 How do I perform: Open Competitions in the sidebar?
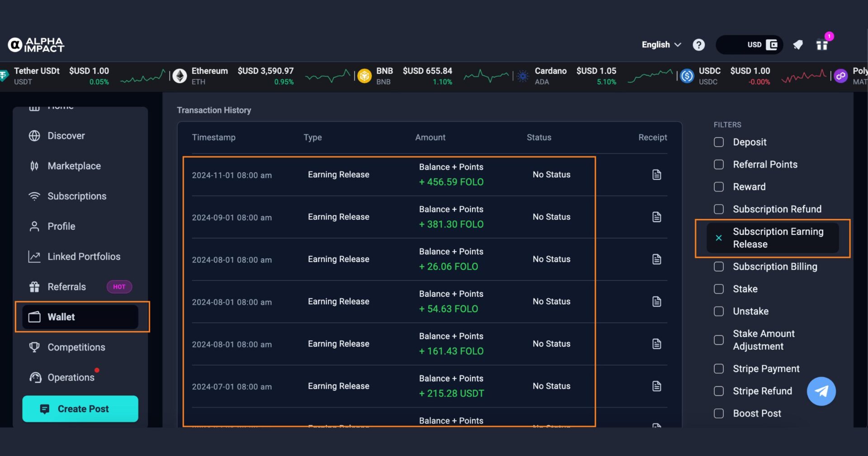pos(80,347)
